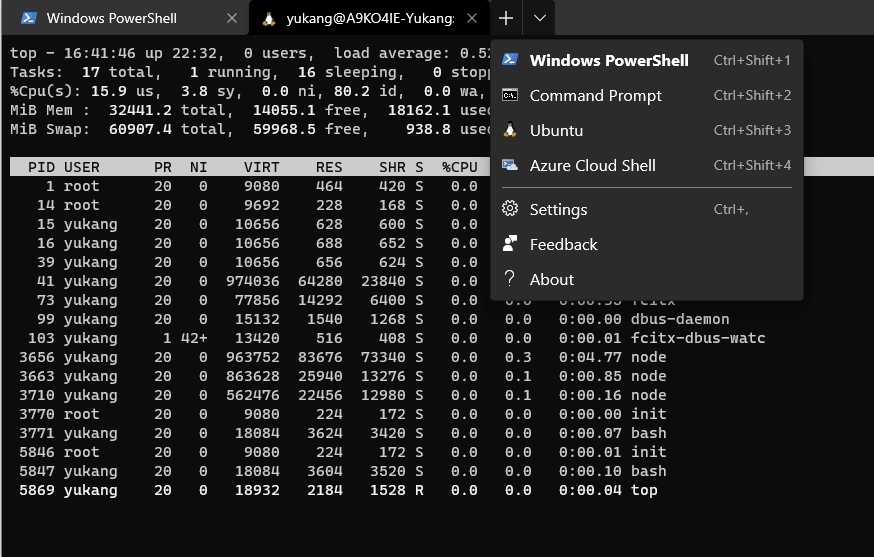Click the PID 5846 cell

point(37,452)
